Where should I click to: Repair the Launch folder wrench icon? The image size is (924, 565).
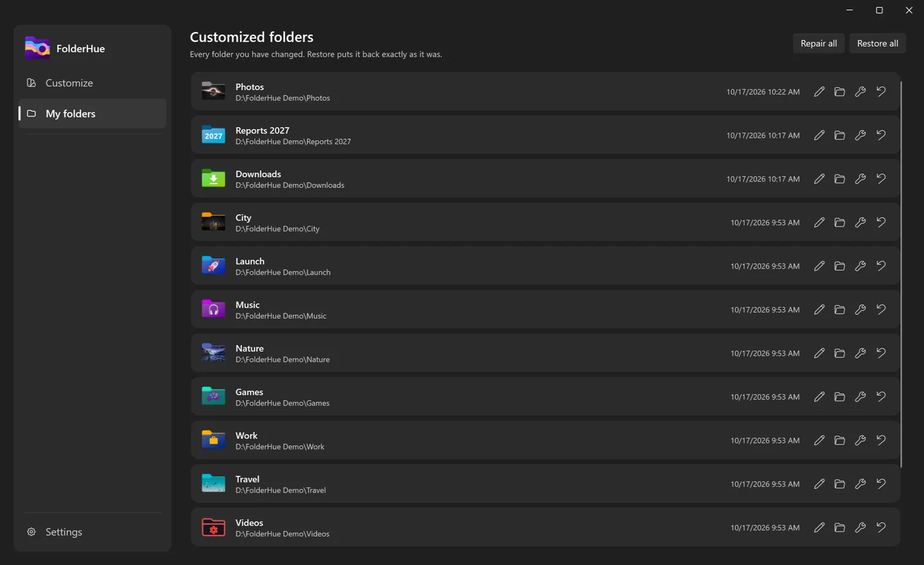[860, 266]
